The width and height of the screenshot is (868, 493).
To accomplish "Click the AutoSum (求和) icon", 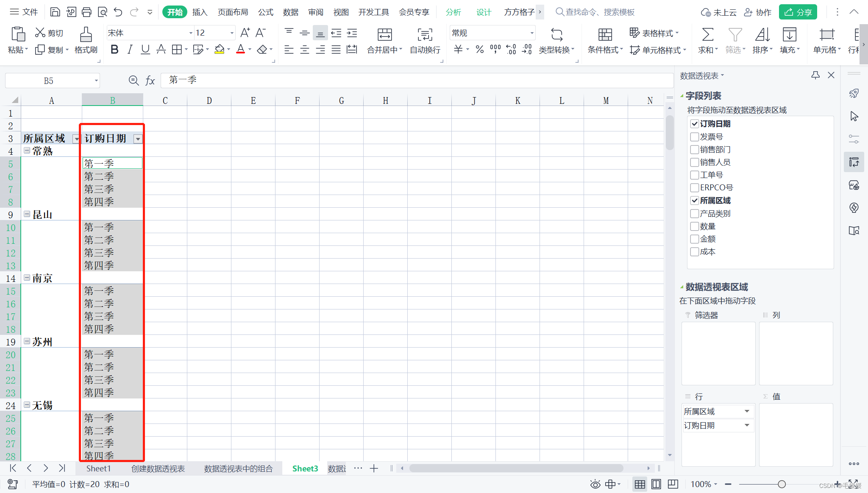I will (707, 34).
